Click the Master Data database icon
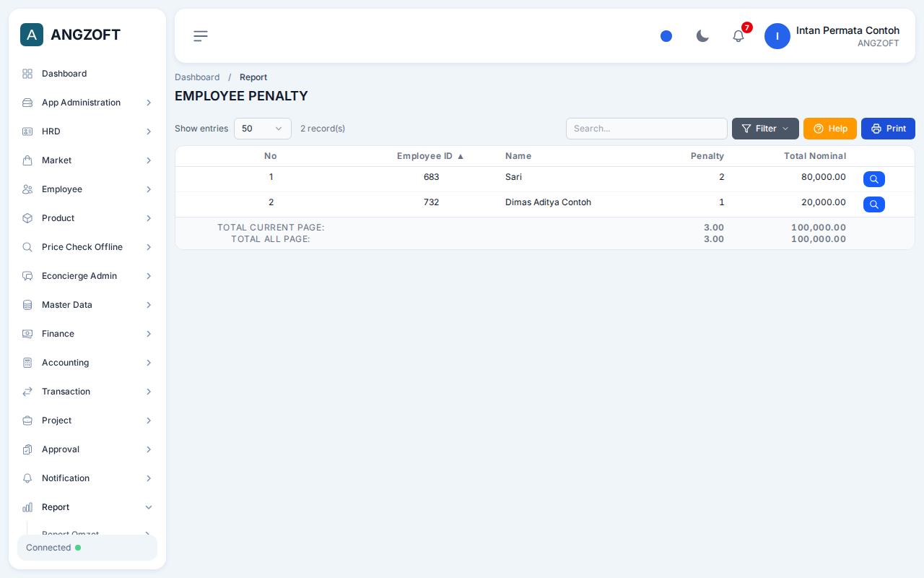Image resolution: width=924 pixels, height=578 pixels. [x=27, y=305]
